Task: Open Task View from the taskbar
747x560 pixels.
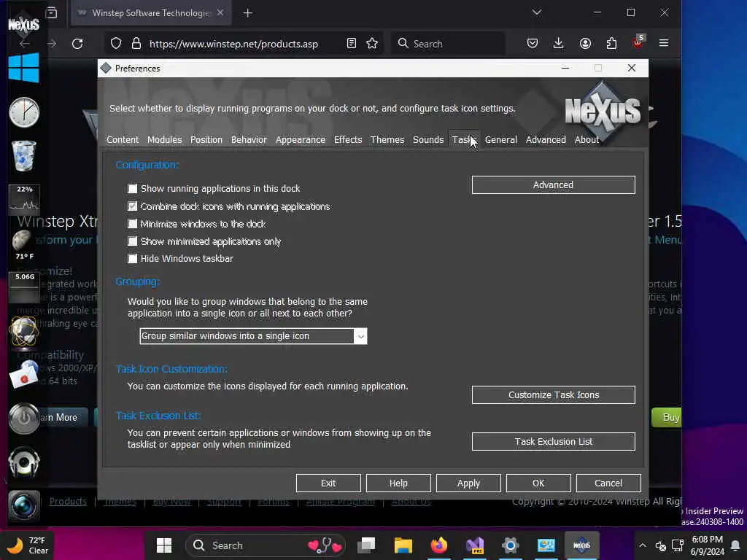Action: 367,545
